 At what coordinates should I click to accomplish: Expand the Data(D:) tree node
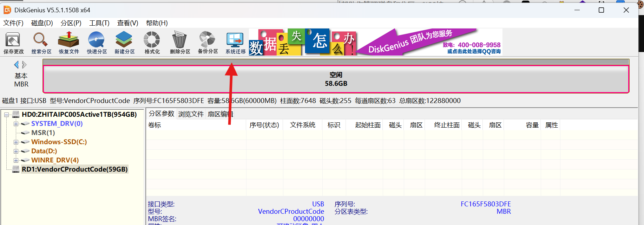(x=16, y=151)
